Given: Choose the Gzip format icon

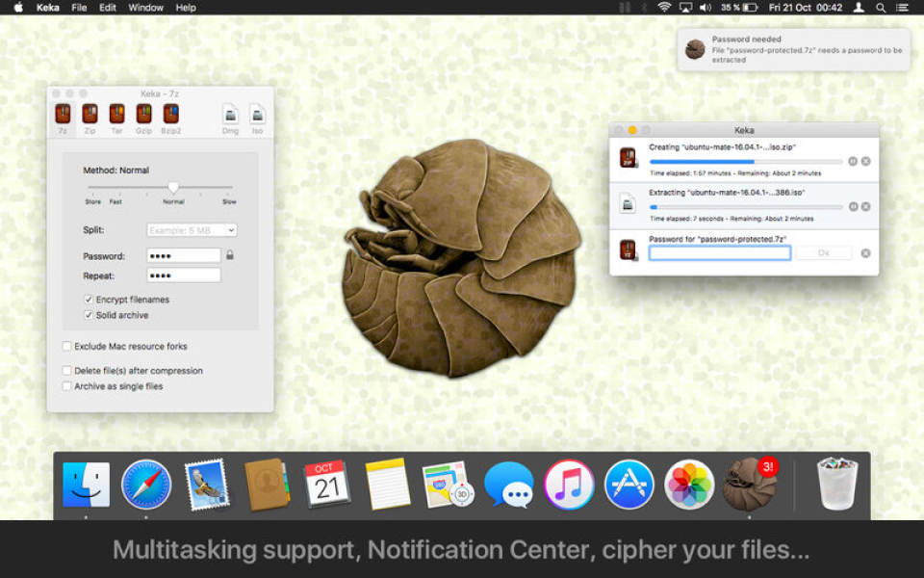Looking at the screenshot, I should 143,114.
